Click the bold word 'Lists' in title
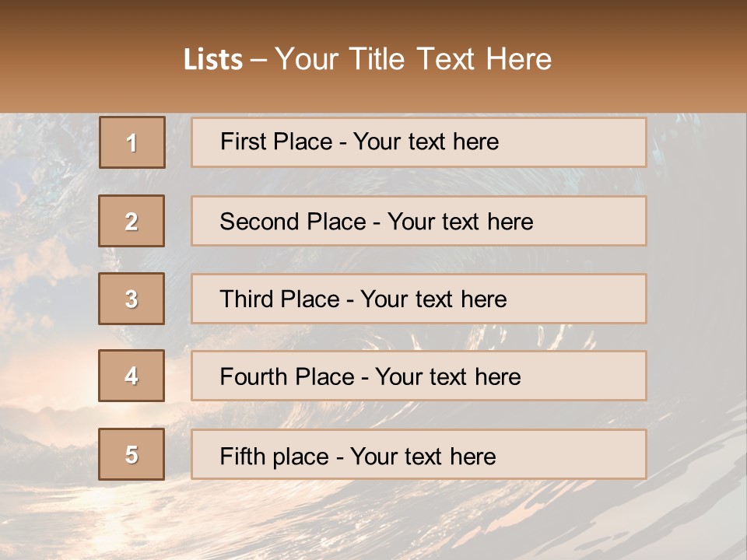 coord(213,60)
